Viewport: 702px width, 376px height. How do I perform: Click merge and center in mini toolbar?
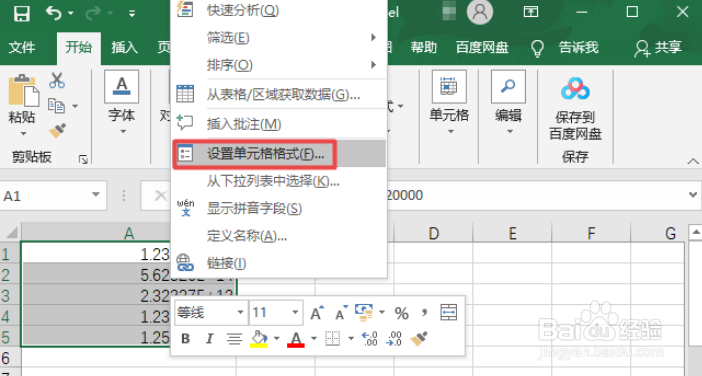(x=449, y=312)
